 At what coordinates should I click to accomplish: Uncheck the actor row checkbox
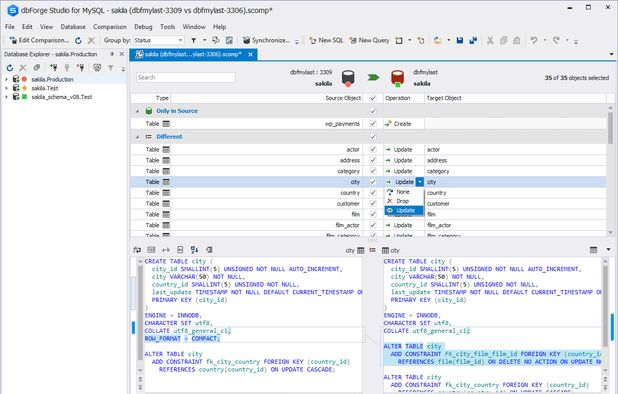(x=373, y=150)
